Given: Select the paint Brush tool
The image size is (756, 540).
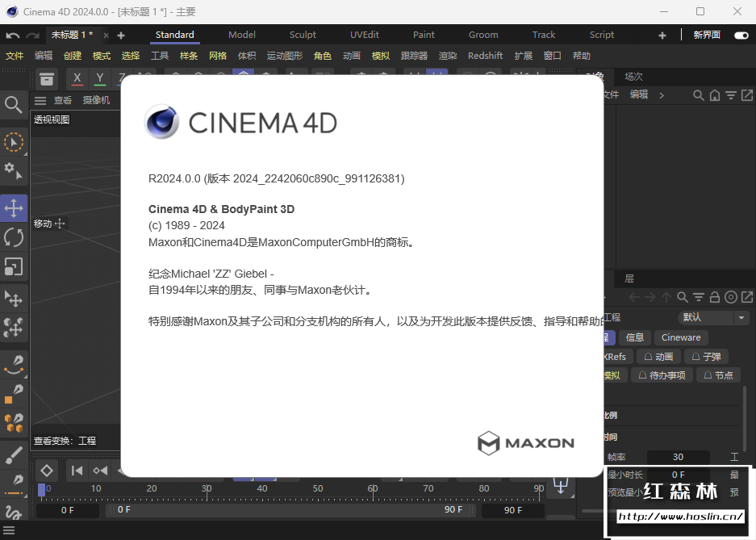Looking at the screenshot, I should click(14, 454).
